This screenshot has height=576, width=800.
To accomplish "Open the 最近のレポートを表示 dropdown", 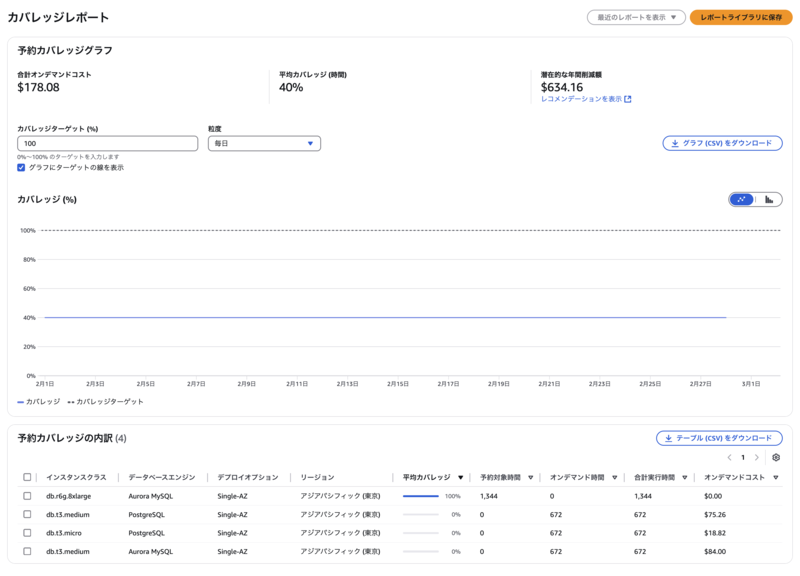I will [x=636, y=17].
